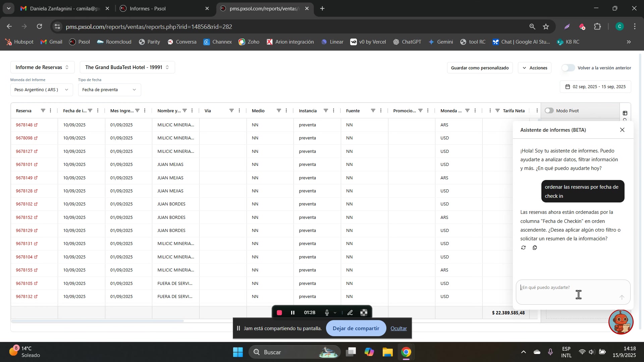Open File Explorer from taskbar
Screen dimensions: 644x362
click(x=387, y=352)
